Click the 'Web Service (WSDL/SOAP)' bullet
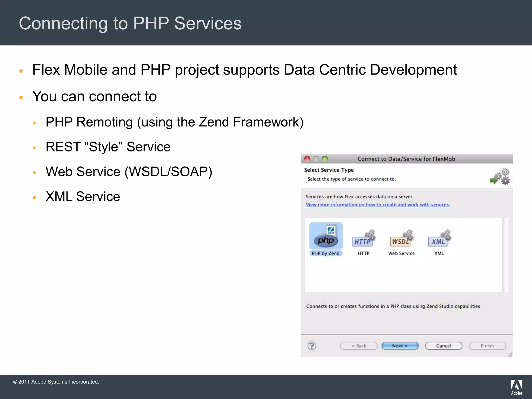This screenshot has height=399, width=532. point(129,172)
